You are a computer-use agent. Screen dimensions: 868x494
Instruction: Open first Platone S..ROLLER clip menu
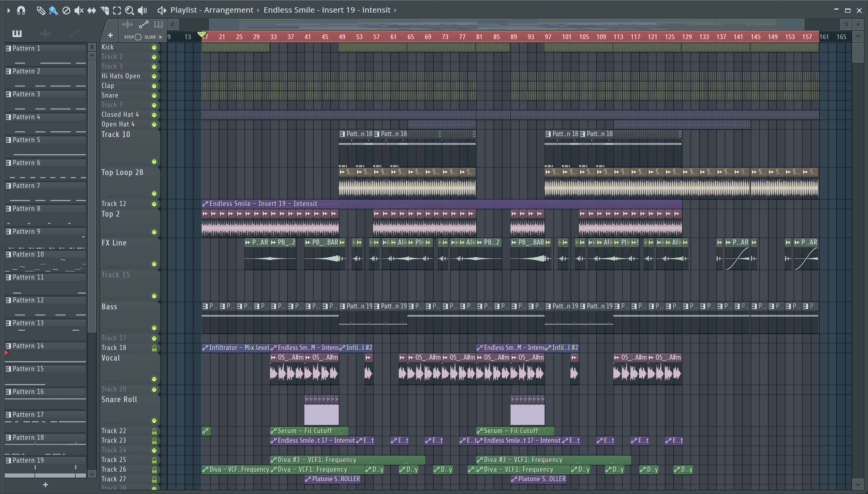click(x=308, y=480)
